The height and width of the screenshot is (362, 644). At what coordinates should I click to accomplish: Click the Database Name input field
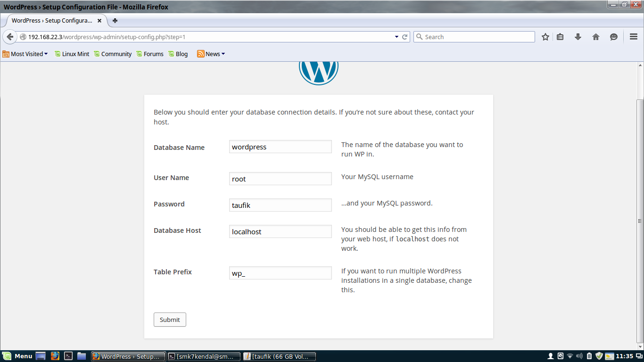(281, 147)
